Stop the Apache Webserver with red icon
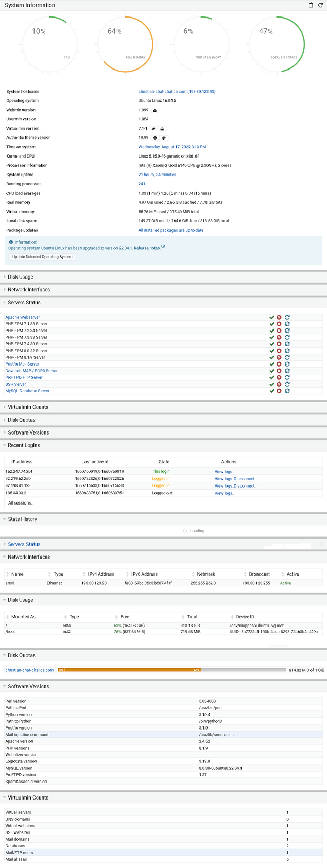The width and height of the screenshot is (327, 868). point(279,318)
